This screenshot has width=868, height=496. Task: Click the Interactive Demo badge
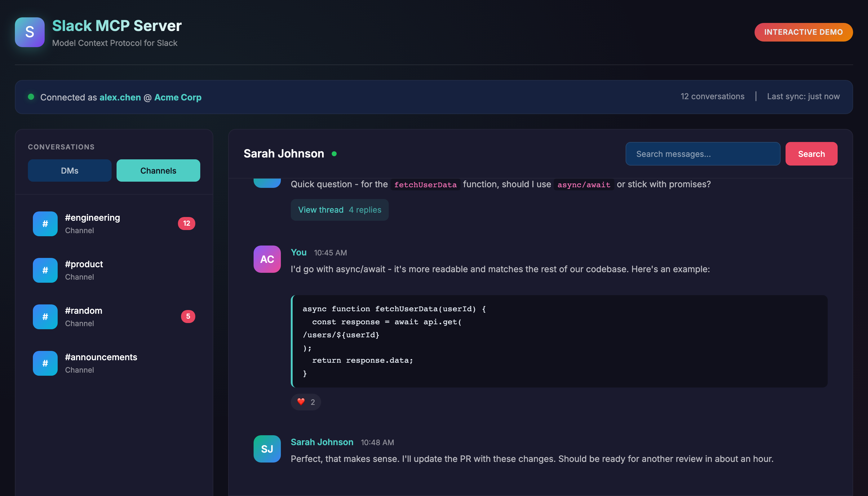tap(803, 32)
